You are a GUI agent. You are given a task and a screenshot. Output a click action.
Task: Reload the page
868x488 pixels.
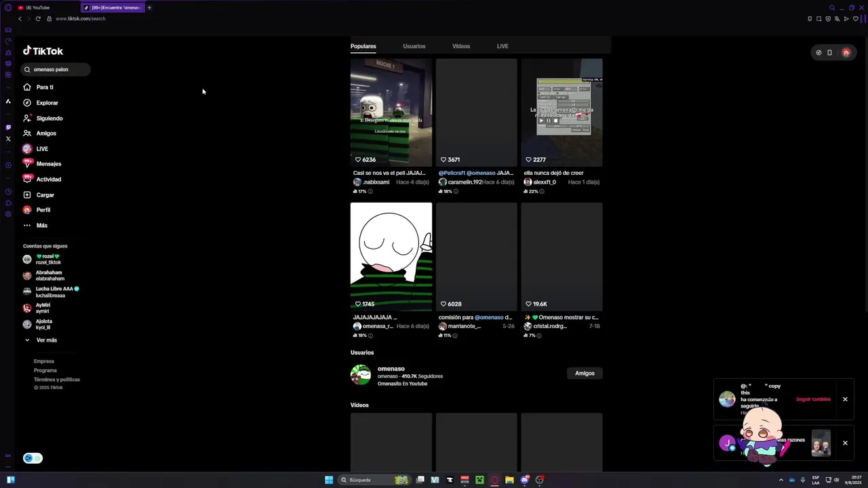38,18
